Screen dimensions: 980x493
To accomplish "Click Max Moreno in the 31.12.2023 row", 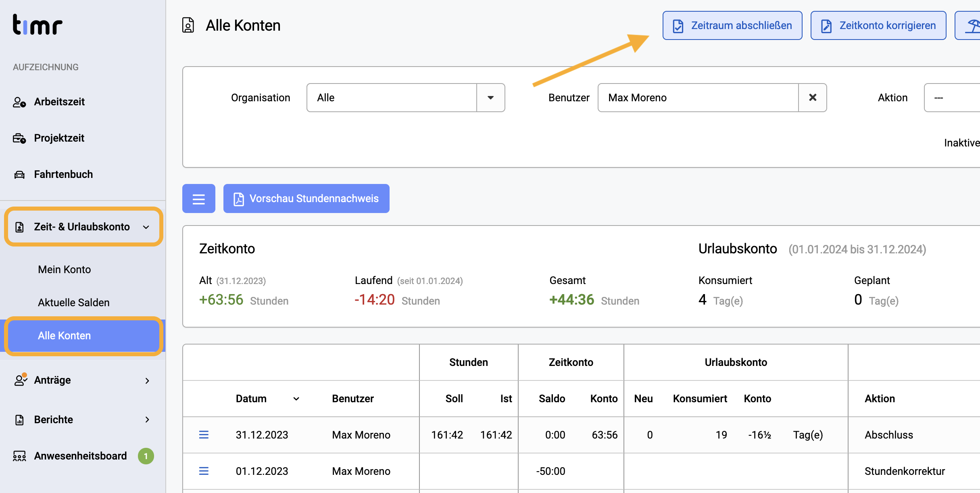I will [361, 435].
